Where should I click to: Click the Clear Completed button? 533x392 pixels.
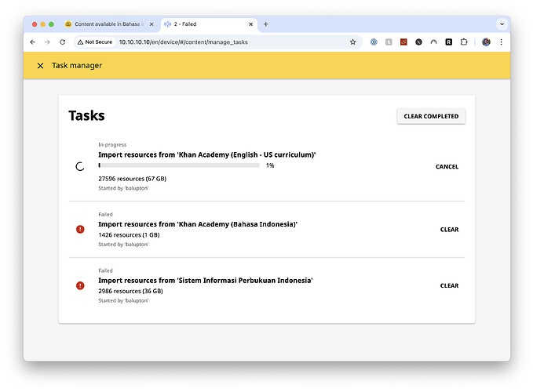431,116
